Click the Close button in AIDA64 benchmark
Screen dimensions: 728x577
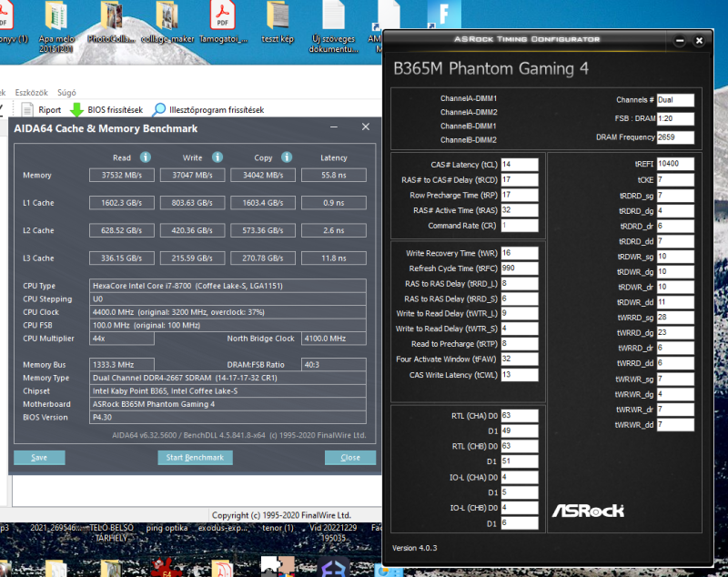[x=350, y=457]
